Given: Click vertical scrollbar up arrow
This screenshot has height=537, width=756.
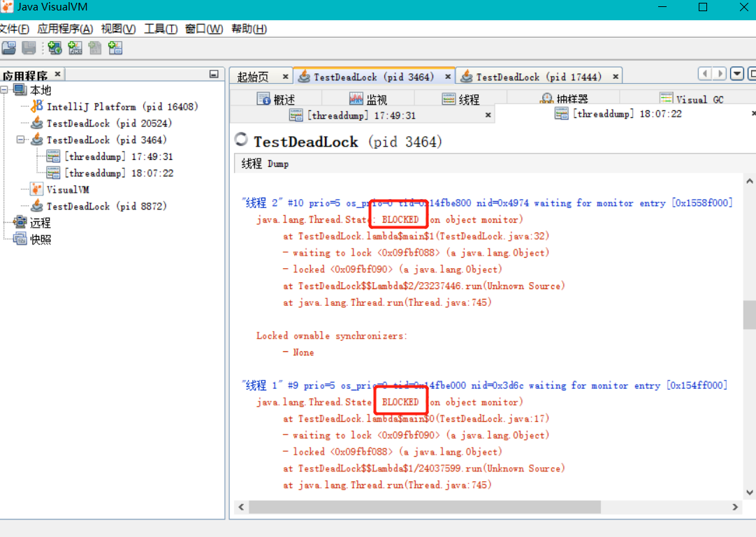Looking at the screenshot, I should (749, 182).
